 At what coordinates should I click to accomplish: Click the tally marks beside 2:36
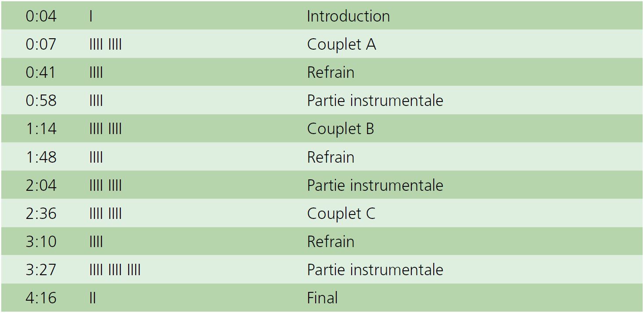point(105,213)
